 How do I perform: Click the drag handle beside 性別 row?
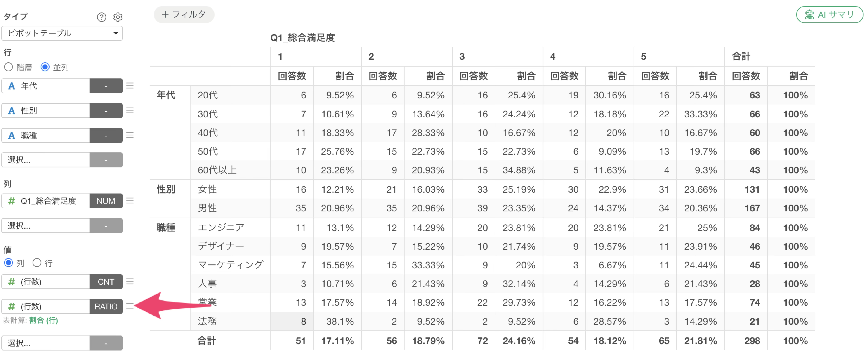coord(130,110)
